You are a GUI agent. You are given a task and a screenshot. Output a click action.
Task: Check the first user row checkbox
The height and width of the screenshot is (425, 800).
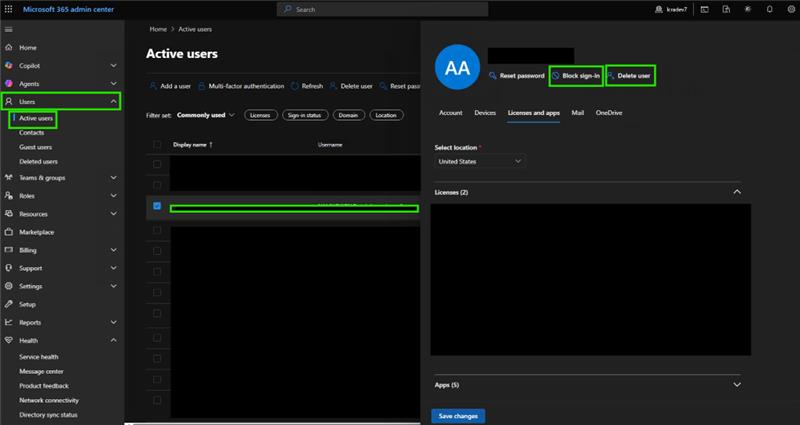[157, 164]
